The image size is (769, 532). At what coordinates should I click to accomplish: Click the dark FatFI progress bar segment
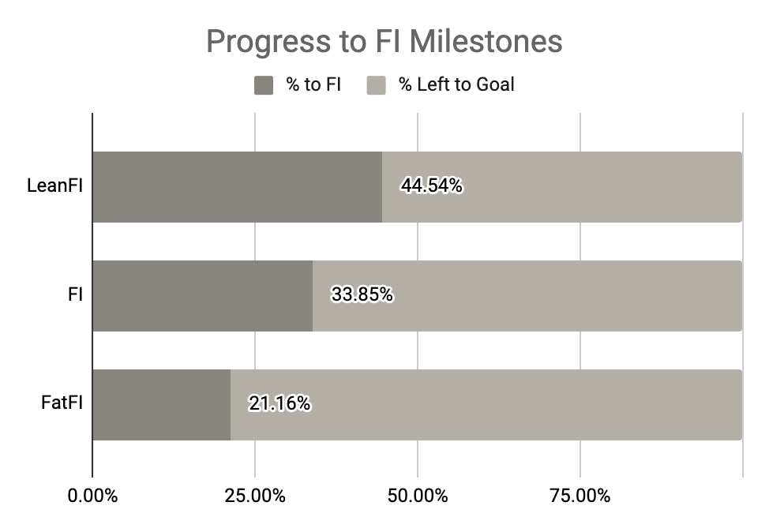pos(161,405)
